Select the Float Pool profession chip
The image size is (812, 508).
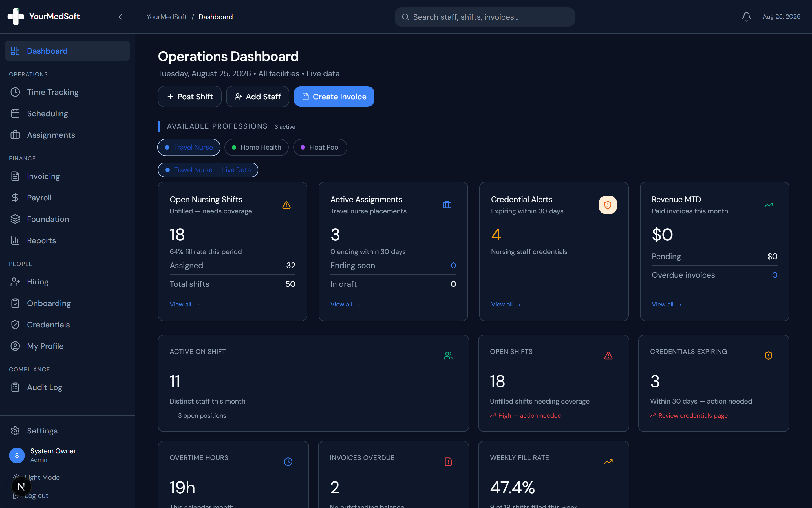(x=320, y=147)
